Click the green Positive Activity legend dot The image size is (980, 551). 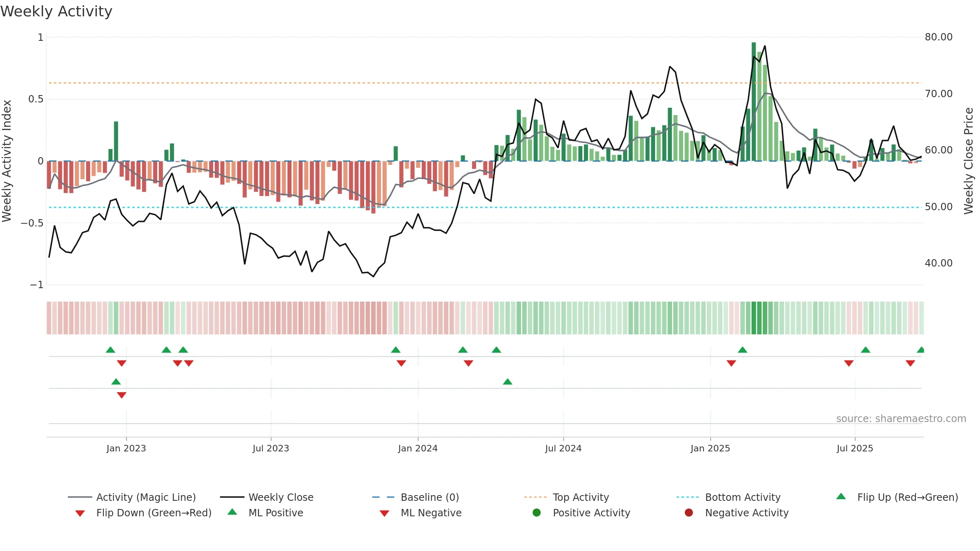(x=537, y=513)
